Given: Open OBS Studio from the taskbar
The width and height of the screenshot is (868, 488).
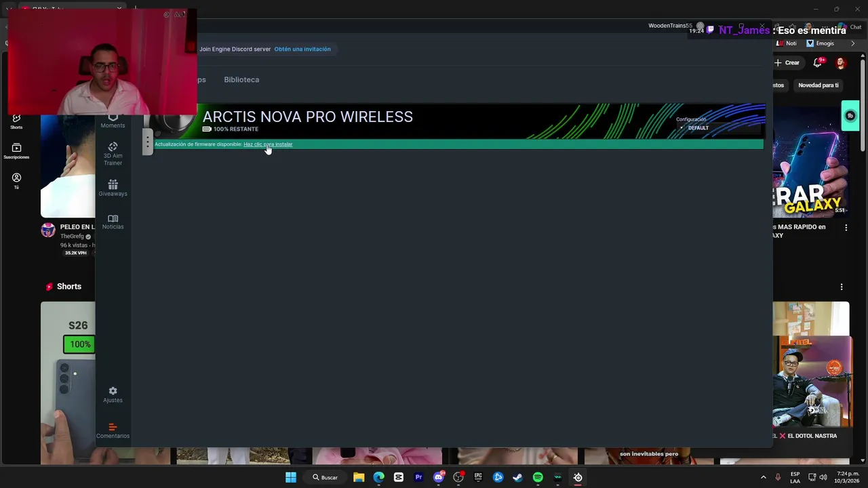Looking at the screenshot, I should point(458,477).
